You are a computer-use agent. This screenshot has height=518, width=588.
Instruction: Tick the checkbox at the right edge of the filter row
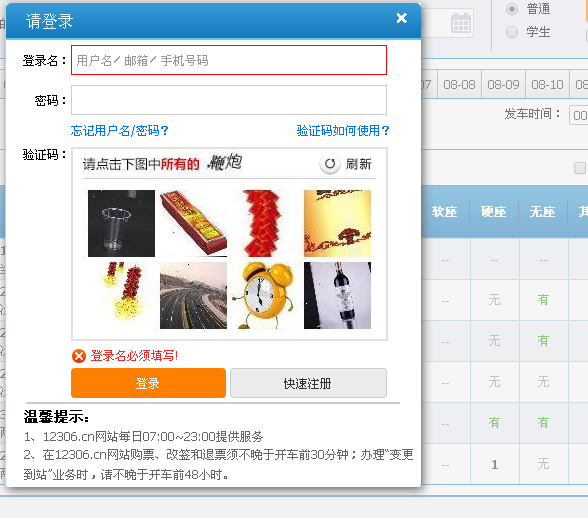click(x=580, y=168)
